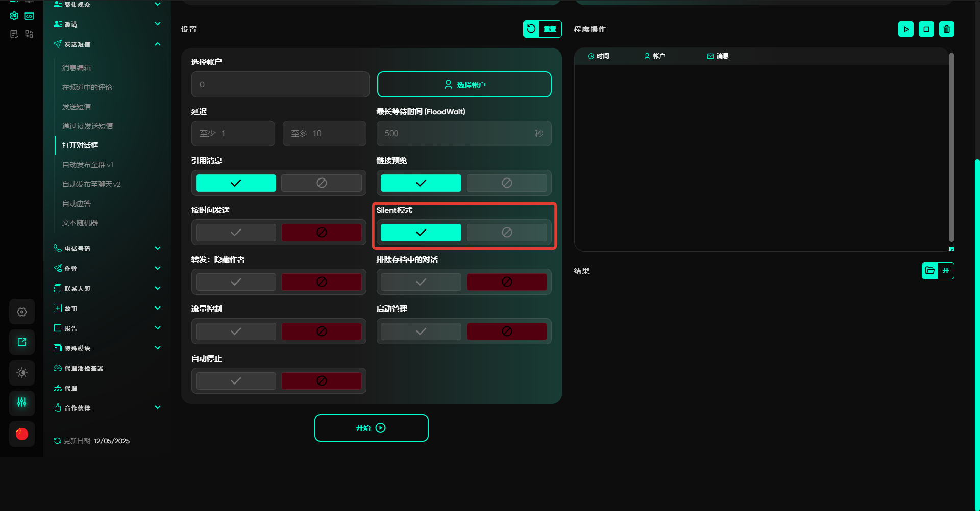Viewport: 980px width, 511px height.
Task: Click the trash icon to clear log
Action: pos(946,29)
